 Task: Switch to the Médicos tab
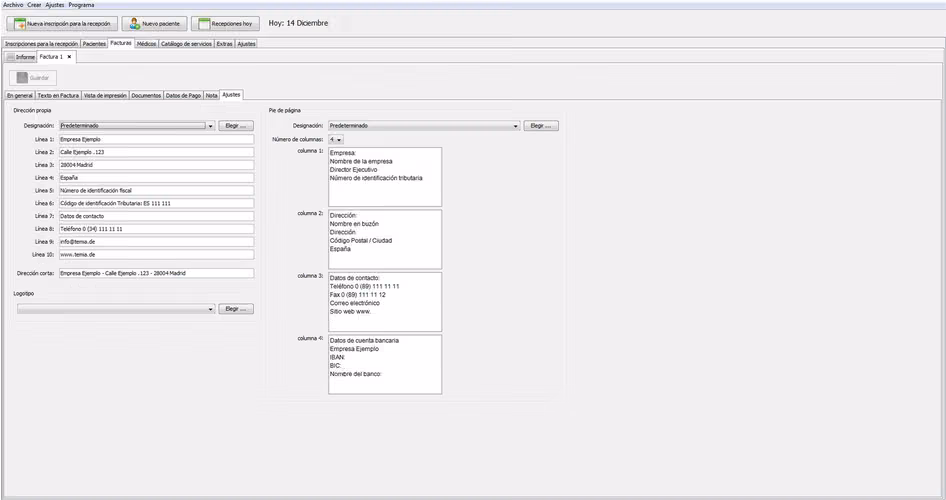[146, 44]
